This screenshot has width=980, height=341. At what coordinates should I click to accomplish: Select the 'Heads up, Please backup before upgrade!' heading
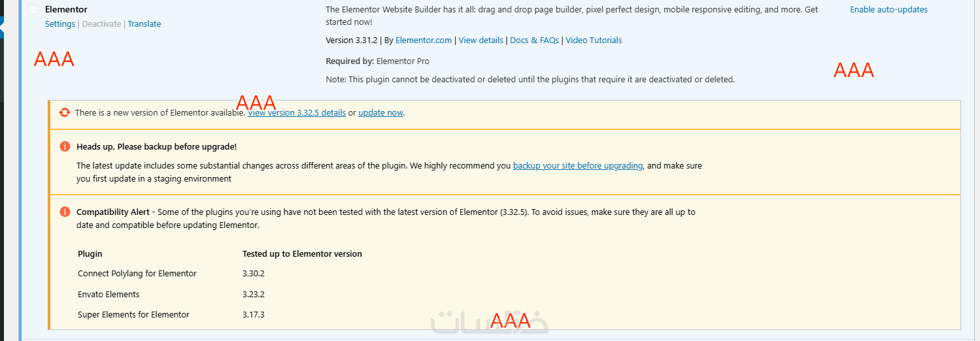[x=157, y=147]
